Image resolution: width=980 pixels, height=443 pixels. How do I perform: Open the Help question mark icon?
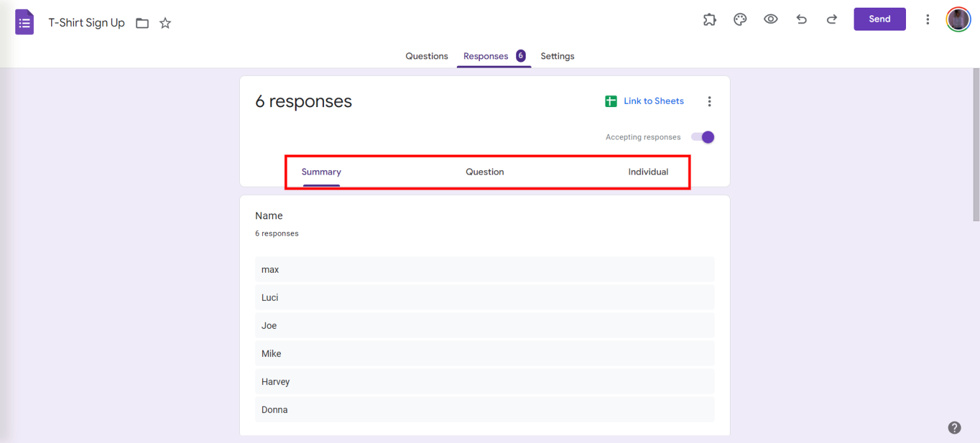coord(954,427)
